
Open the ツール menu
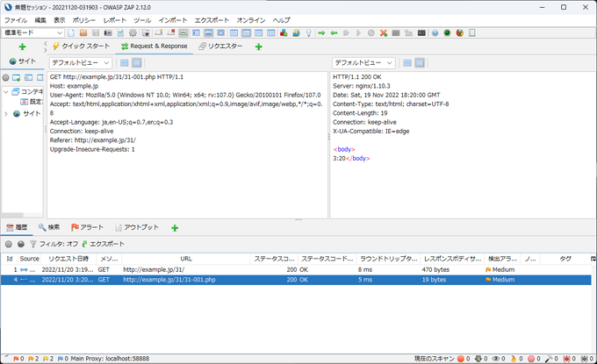pyautogui.click(x=142, y=20)
